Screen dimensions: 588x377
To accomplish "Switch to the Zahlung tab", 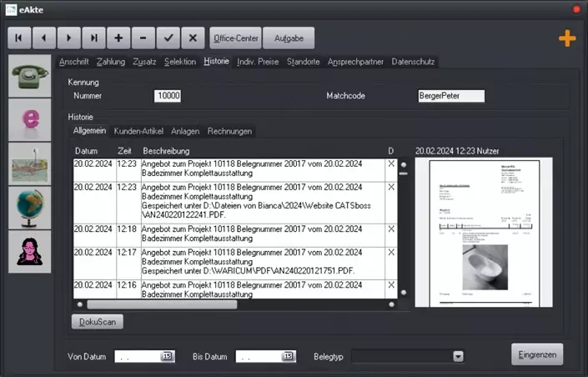I will pos(111,62).
